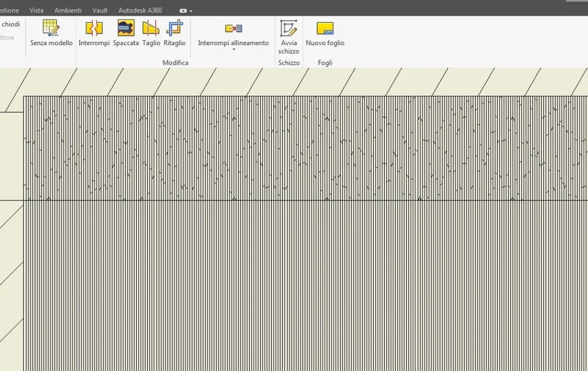Screen dimensions: 588x371
Task: Open the ribbon appearance dropdown after Autodesk A360
Action: pos(186,10)
